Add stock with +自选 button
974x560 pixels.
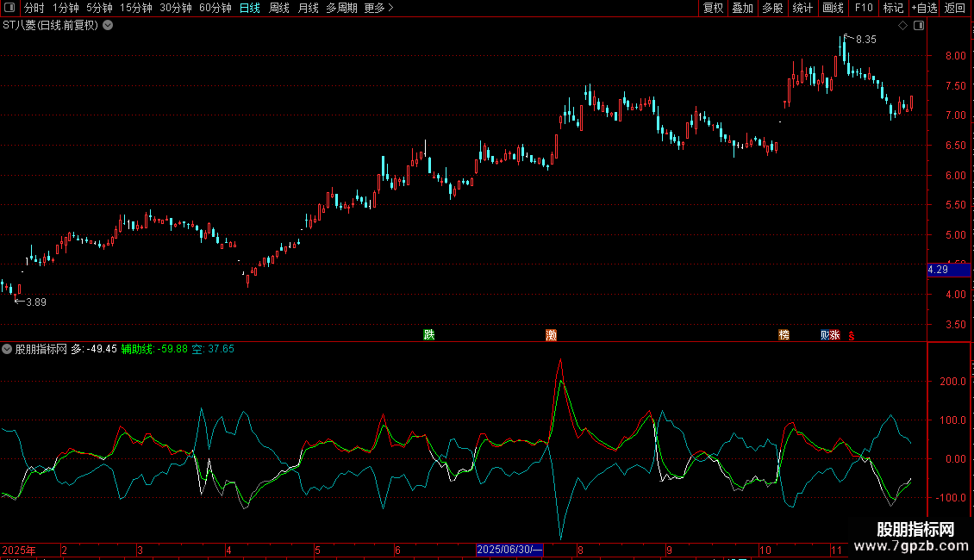pos(924,8)
